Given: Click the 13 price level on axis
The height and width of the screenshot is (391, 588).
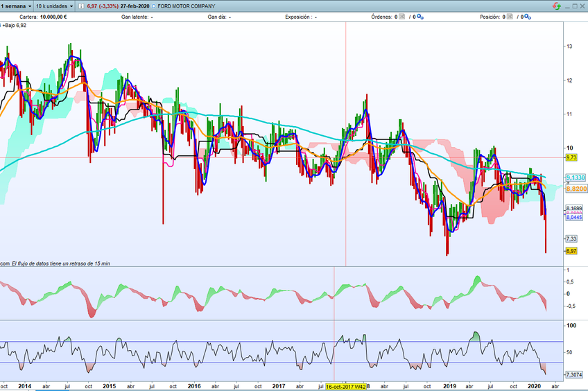Looking at the screenshot, I should coord(570,46).
